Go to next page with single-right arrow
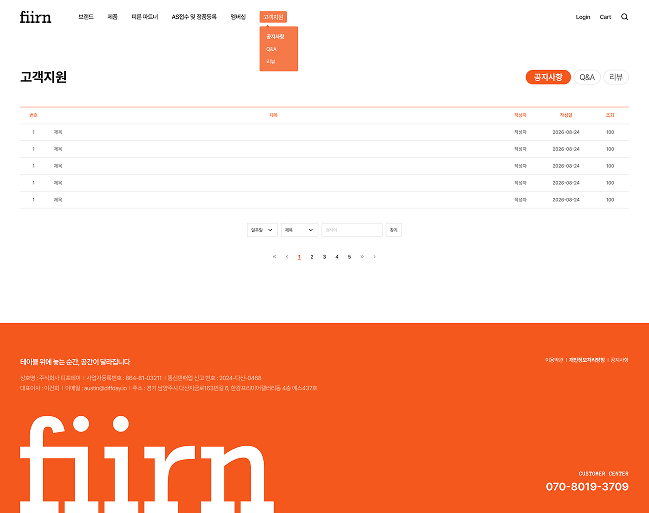Viewport: 649px width, 513px height. pos(375,257)
